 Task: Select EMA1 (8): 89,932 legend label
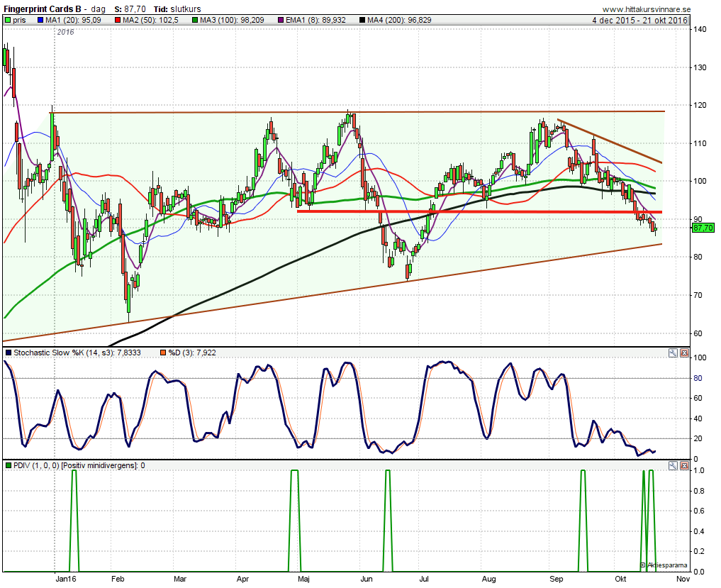[316, 20]
